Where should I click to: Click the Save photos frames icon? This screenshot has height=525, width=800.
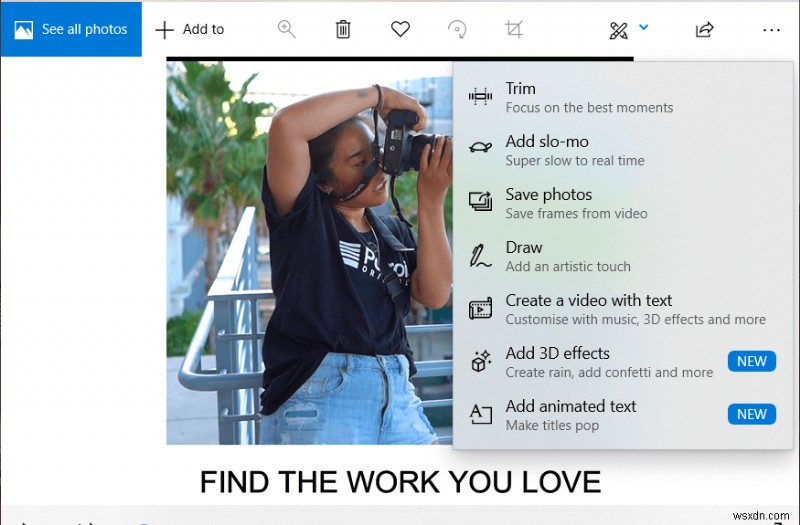tap(480, 202)
